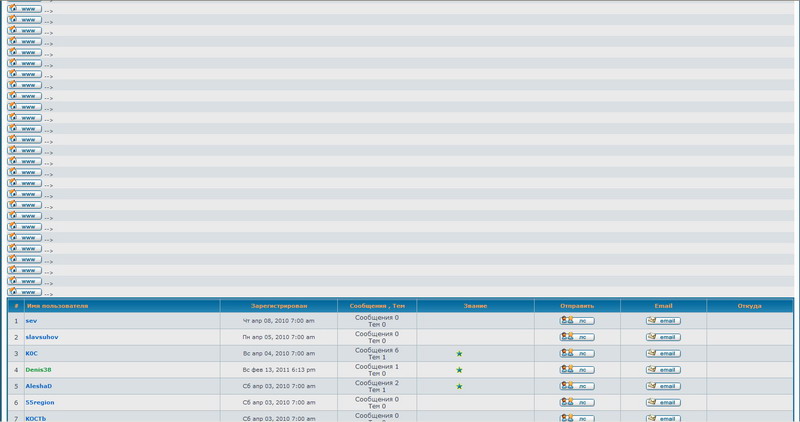This screenshot has height=422, width=800.
Task: Click the Имя пользователя column header
Action: pos(57,306)
